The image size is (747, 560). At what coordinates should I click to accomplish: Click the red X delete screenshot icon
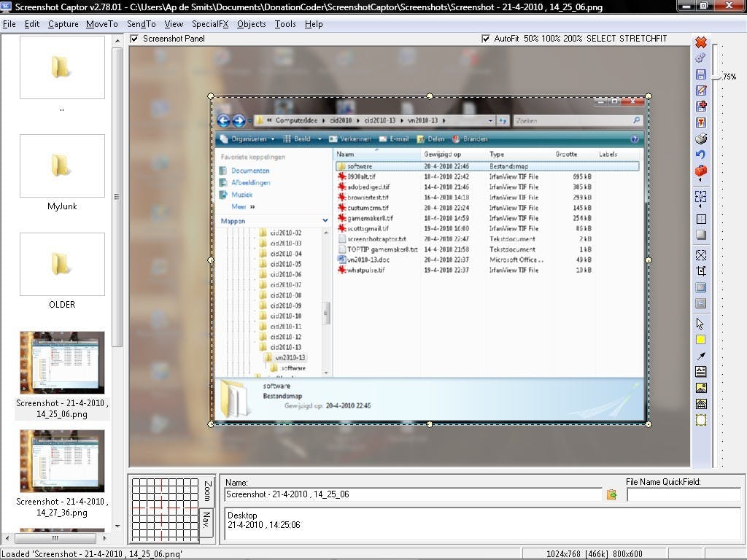point(701,42)
